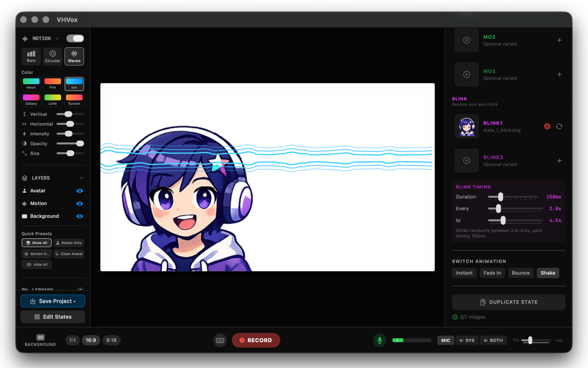Apply the Clean Avatar quick preset
This screenshot has width=588, height=368.
[69, 254]
